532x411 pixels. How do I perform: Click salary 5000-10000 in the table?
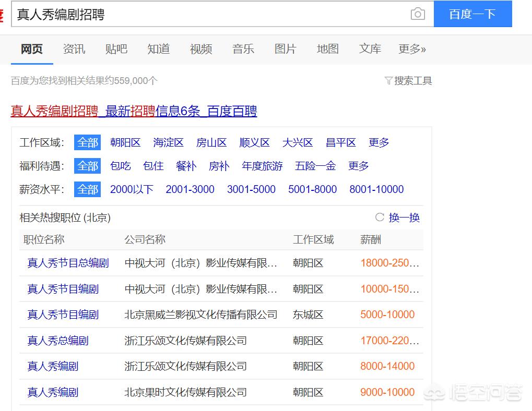[x=387, y=315]
